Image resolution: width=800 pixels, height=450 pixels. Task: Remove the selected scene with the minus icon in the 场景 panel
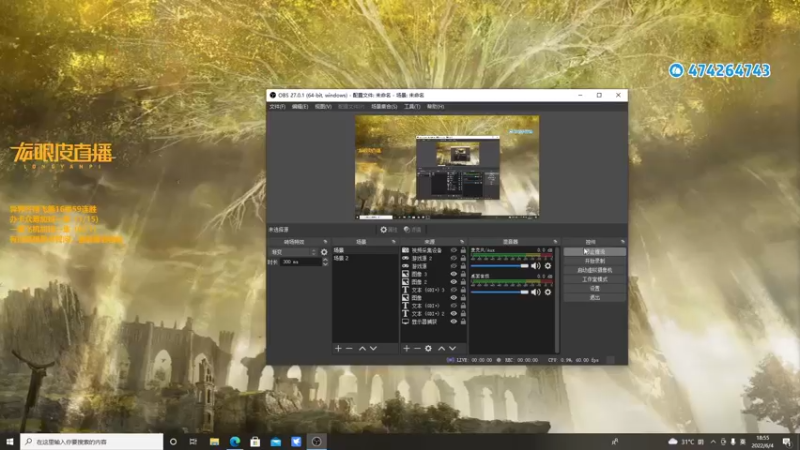click(x=349, y=348)
